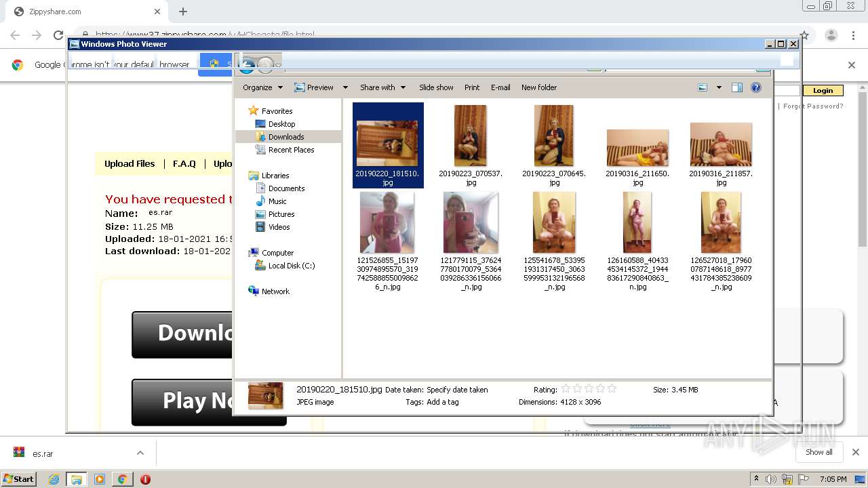868x488 pixels.
Task: Open the media player taskbar icon
Action: point(99,479)
